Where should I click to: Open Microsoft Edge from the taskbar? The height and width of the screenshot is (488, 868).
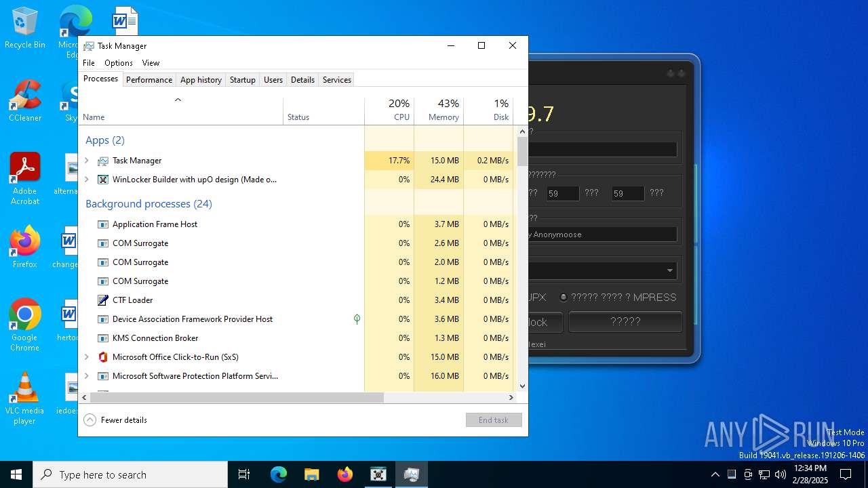(279, 474)
